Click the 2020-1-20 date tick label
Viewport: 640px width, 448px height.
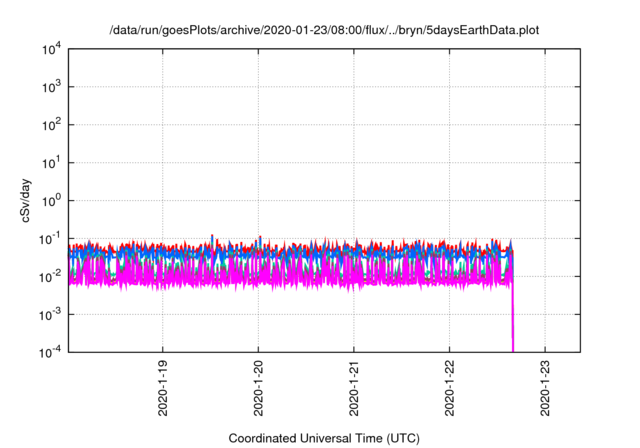coord(258,388)
